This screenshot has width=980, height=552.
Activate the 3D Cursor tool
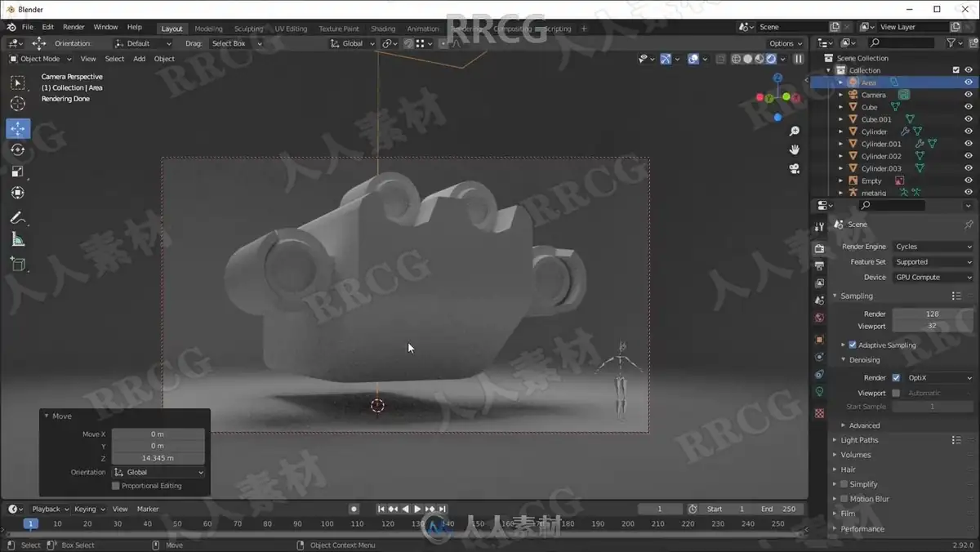coord(18,104)
